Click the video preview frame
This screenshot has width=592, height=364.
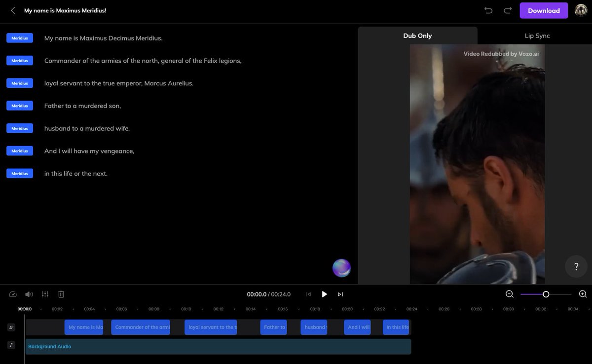477,164
